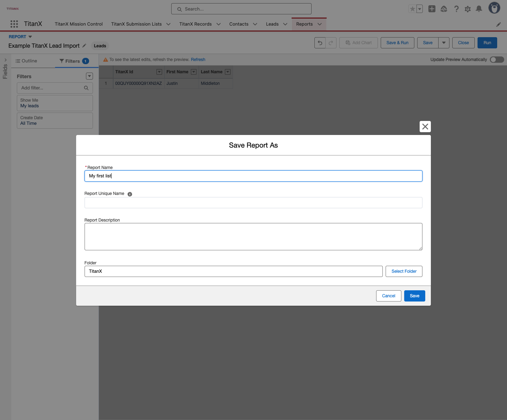Open the setup gear icon
Image resolution: width=507 pixels, height=420 pixels.
coord(468,9)
